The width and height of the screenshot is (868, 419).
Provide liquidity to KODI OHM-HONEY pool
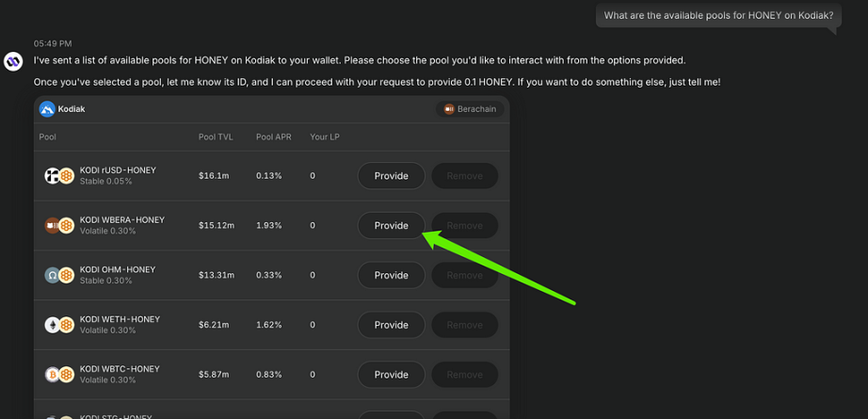[392, 275]
